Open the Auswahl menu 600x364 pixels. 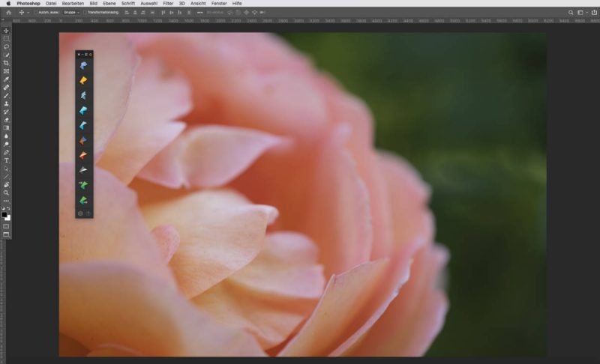coord(148,4)
